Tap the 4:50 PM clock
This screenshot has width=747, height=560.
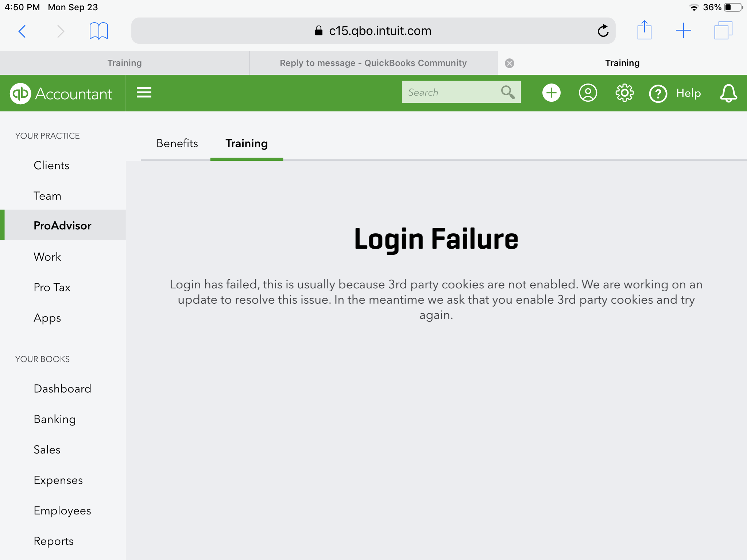(22, 7)
